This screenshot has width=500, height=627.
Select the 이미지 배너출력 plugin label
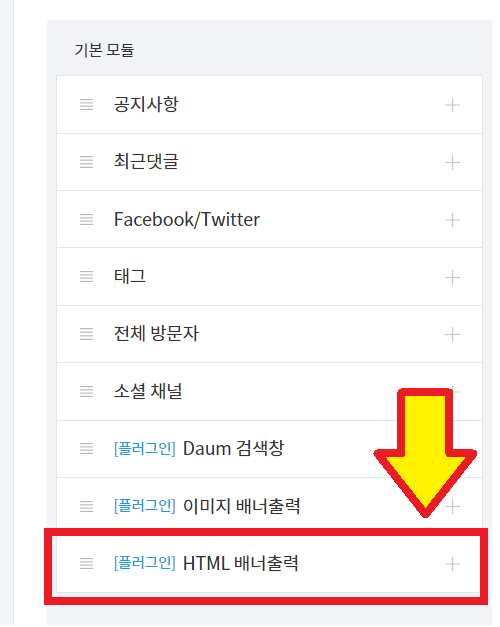pyautogui.click(x=241, y=506)
